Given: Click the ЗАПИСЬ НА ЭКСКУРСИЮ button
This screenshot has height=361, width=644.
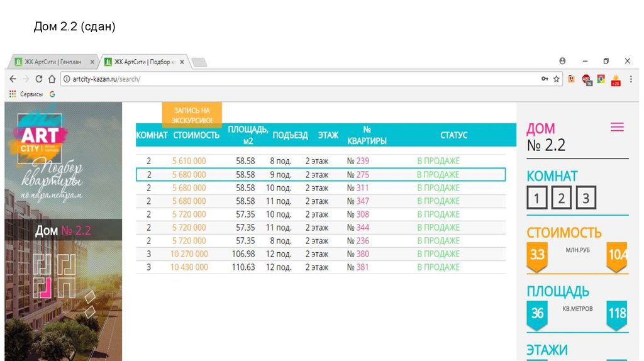Looking at the screenshot, I should coord(192,114).
